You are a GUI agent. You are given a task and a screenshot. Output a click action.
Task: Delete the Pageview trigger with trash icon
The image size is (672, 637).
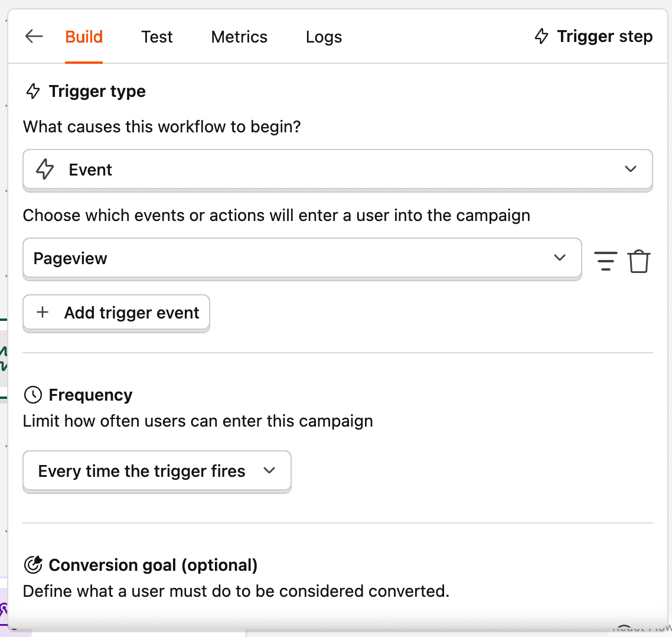pos(638,261)
